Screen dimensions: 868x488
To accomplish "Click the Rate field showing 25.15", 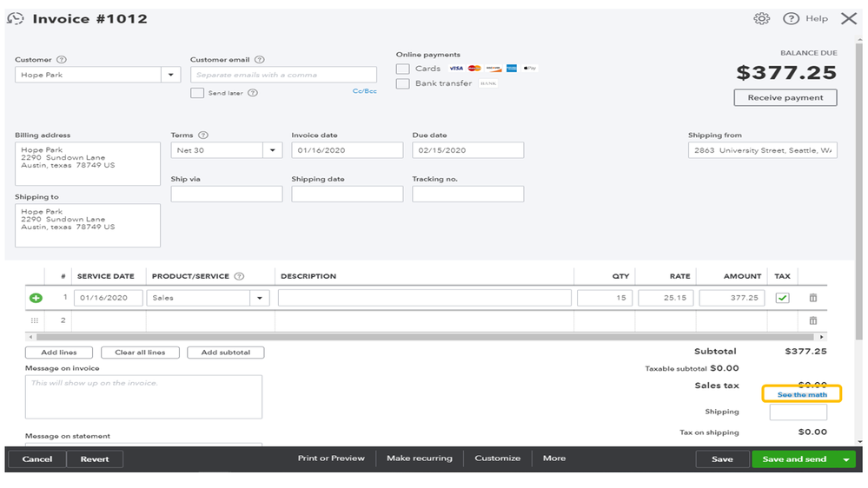I will 666,298.
